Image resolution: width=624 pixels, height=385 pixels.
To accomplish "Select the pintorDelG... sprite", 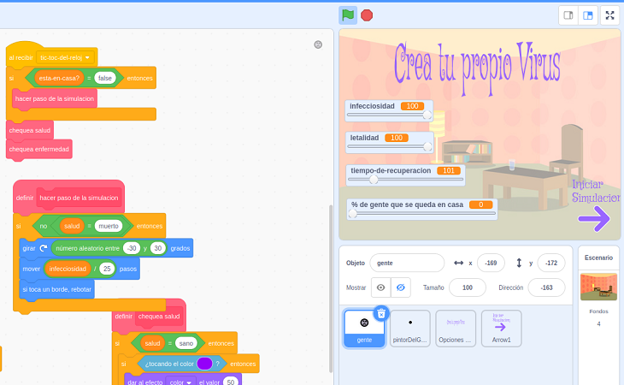I will [410, 328].
